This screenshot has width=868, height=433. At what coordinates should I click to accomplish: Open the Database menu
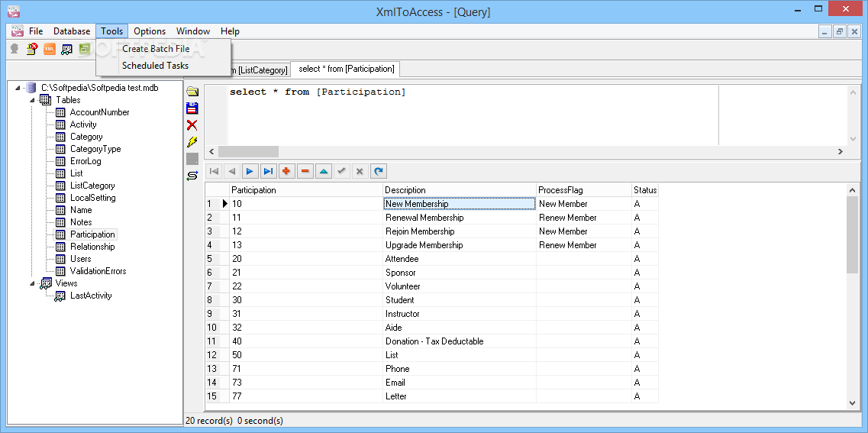pyautogui.click(x=72, y=31)
